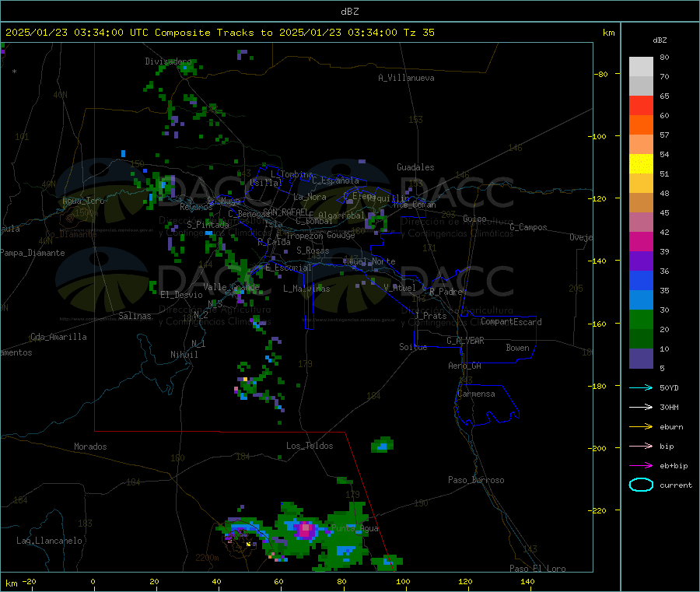Click the 'Lag.Llancanelo' map label
Image resolution: width=700 pixels, height=592 pixels.
pyautogui.click(x=49, y=541)
